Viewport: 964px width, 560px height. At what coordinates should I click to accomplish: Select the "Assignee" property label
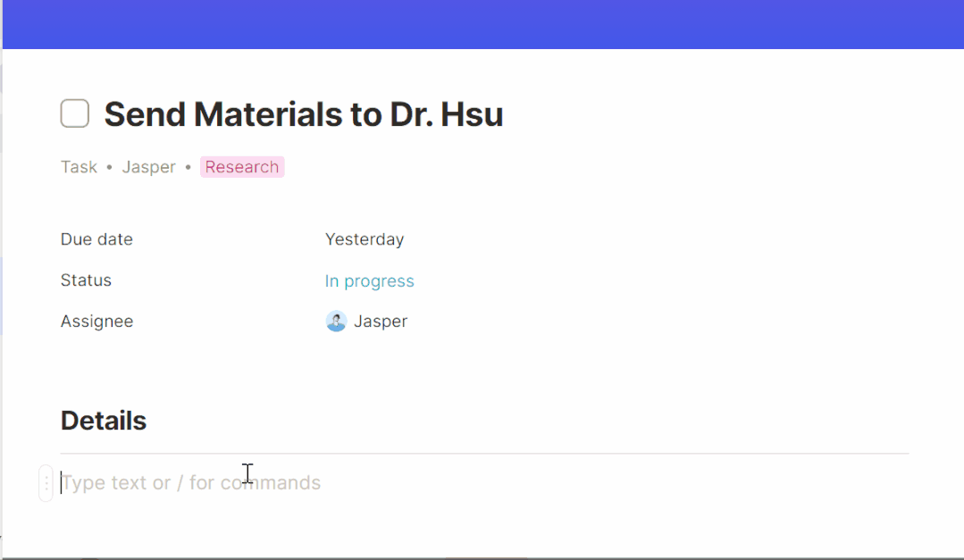tap(96, 322)
